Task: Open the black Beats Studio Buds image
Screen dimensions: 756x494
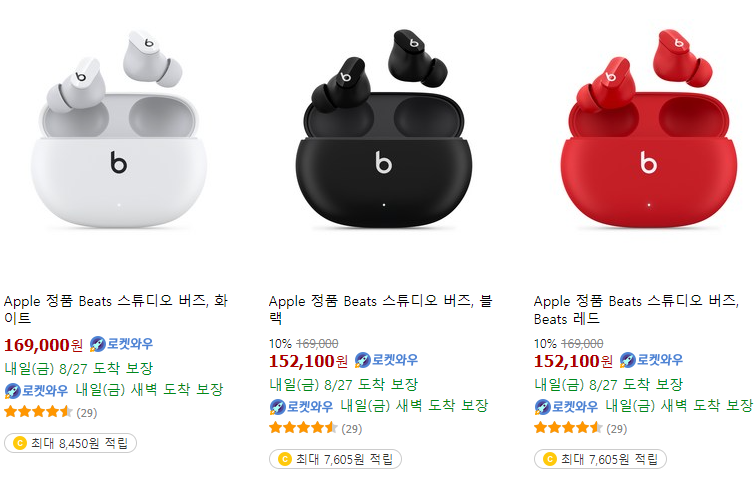Action: 384,129
